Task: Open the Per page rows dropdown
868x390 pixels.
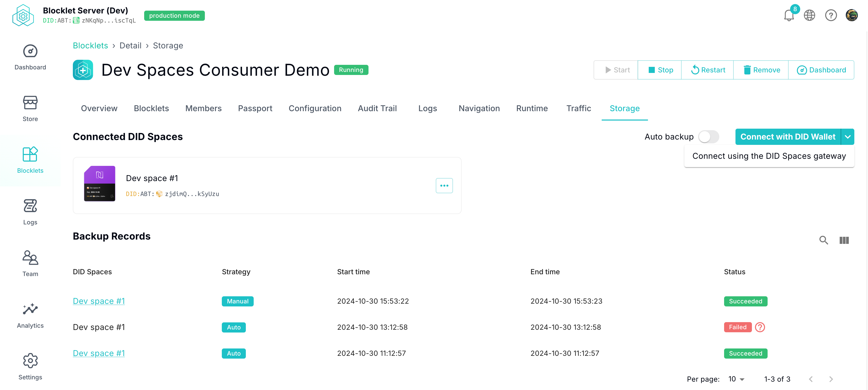Action: click(736, 379)
